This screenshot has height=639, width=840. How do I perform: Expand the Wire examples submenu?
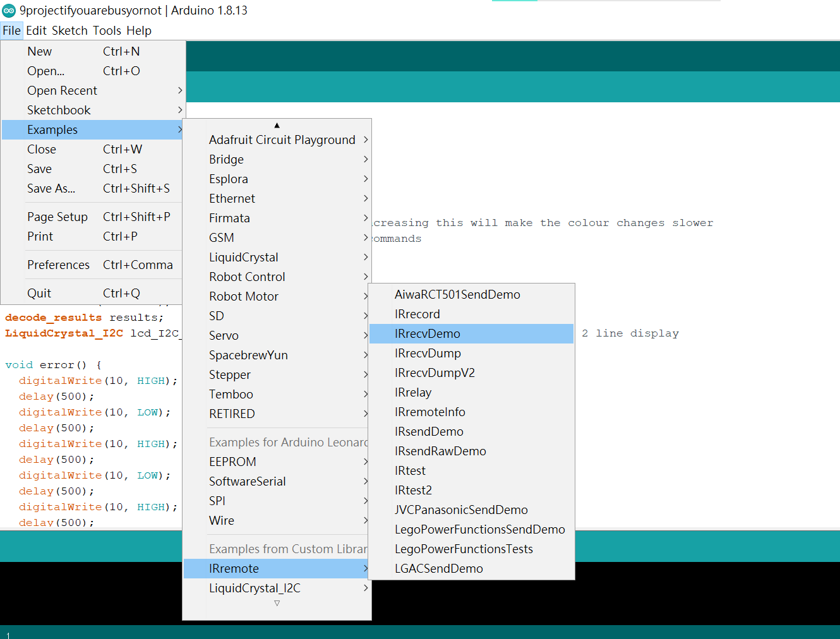(x=277, y=520)
